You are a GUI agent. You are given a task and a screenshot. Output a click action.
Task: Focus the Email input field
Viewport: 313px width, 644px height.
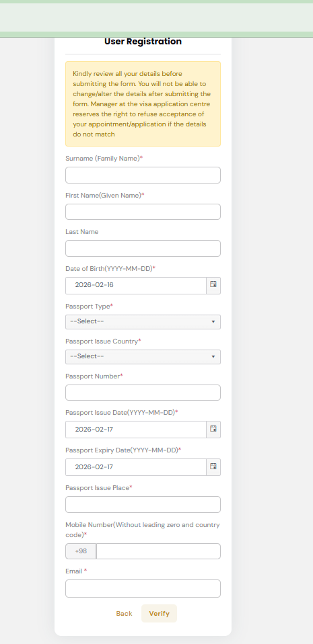click(143, 589)
